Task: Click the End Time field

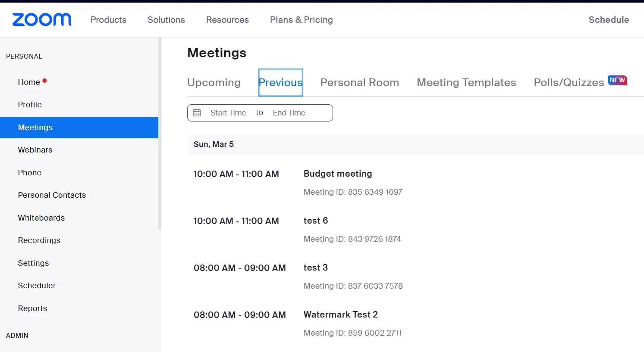Action: (289, 113)
